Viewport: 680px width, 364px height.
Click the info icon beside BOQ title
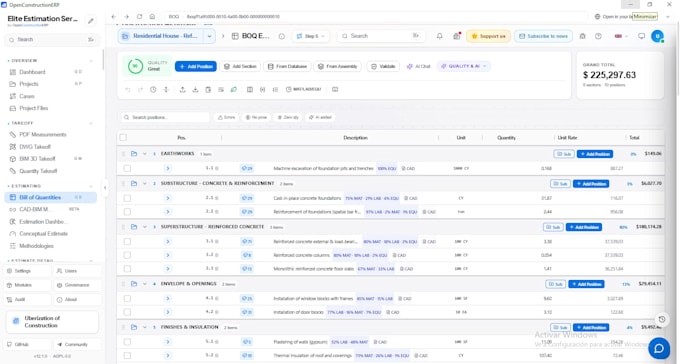tap(281, 36)
